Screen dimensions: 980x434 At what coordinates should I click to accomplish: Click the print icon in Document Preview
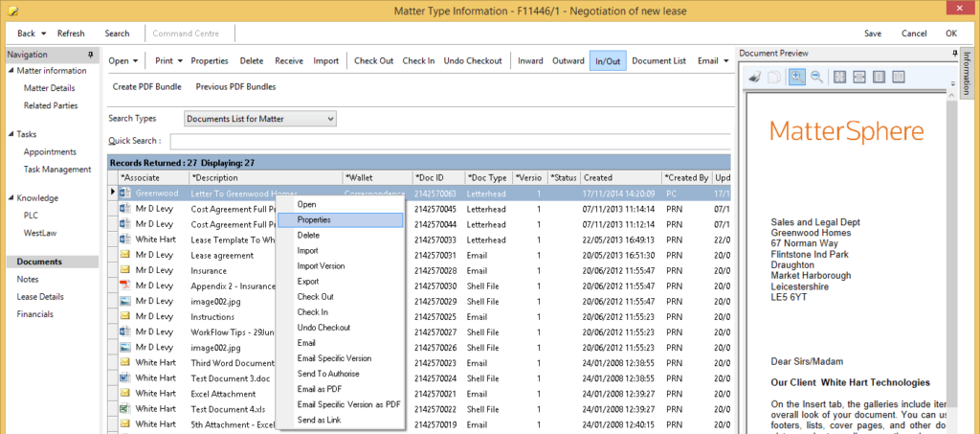[755, 77]
